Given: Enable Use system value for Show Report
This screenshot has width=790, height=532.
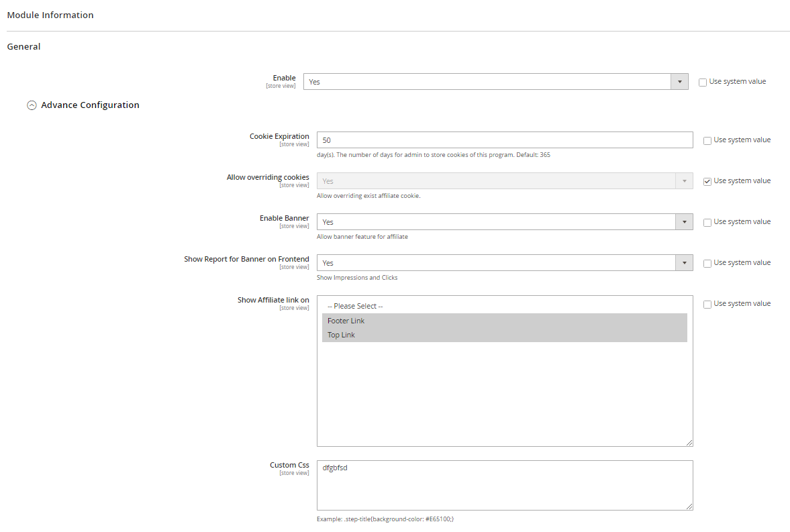Looking at the screenshot, I should [x=707, y=264].
